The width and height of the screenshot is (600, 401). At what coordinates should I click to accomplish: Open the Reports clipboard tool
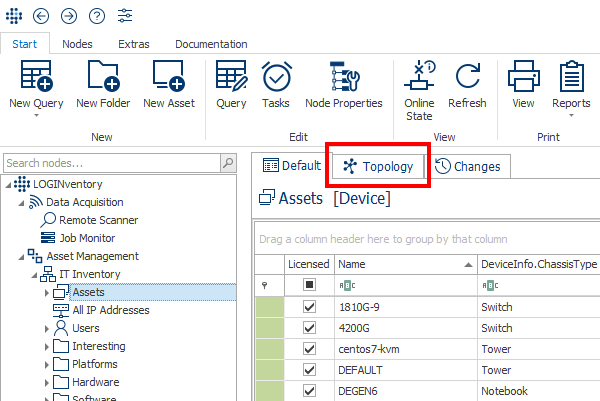(x=571, y=85)
